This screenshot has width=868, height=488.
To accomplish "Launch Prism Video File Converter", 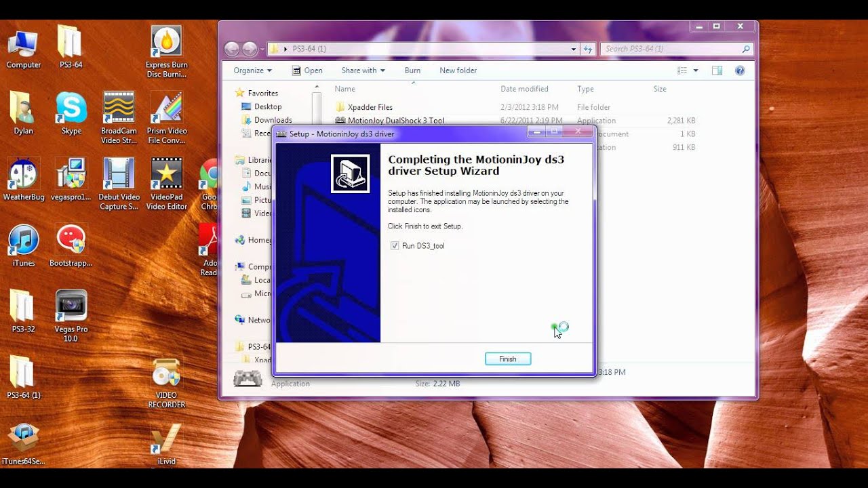I will coord(166,118).
